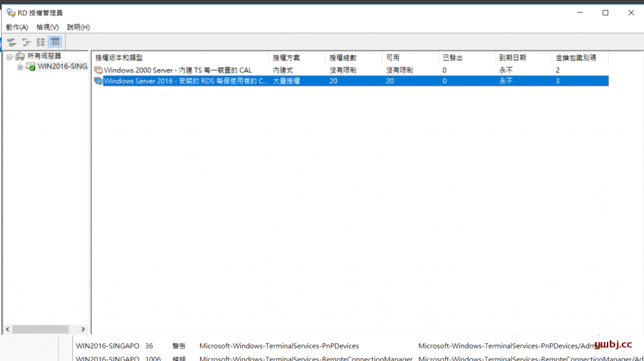Select Windows 2000 Server 內建 TS CAL row

351,70
